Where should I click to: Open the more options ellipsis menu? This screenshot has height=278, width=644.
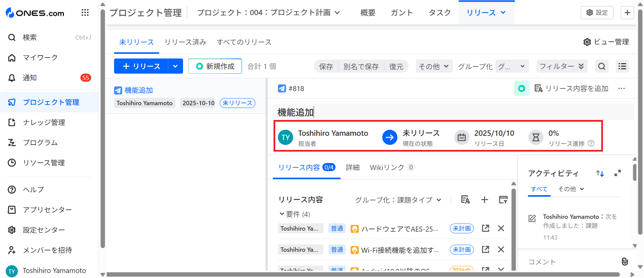coord(621,88)
